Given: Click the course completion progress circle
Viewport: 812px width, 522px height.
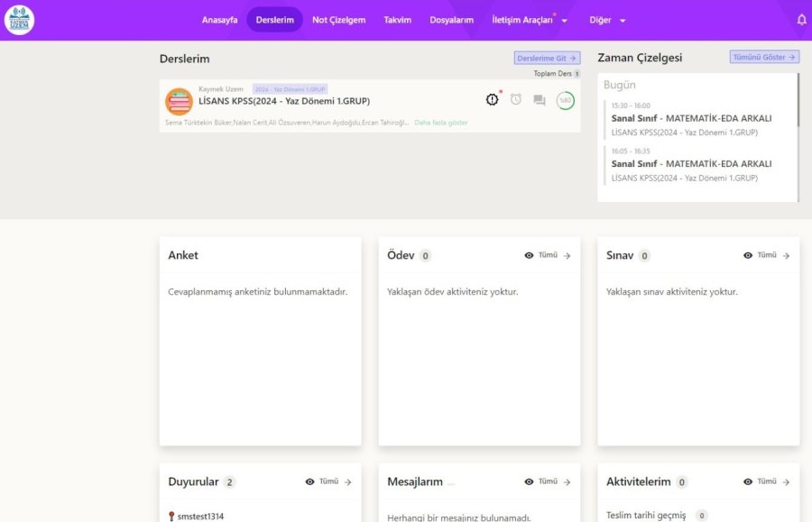Looking at the screenshot, I should click(565, 100).
